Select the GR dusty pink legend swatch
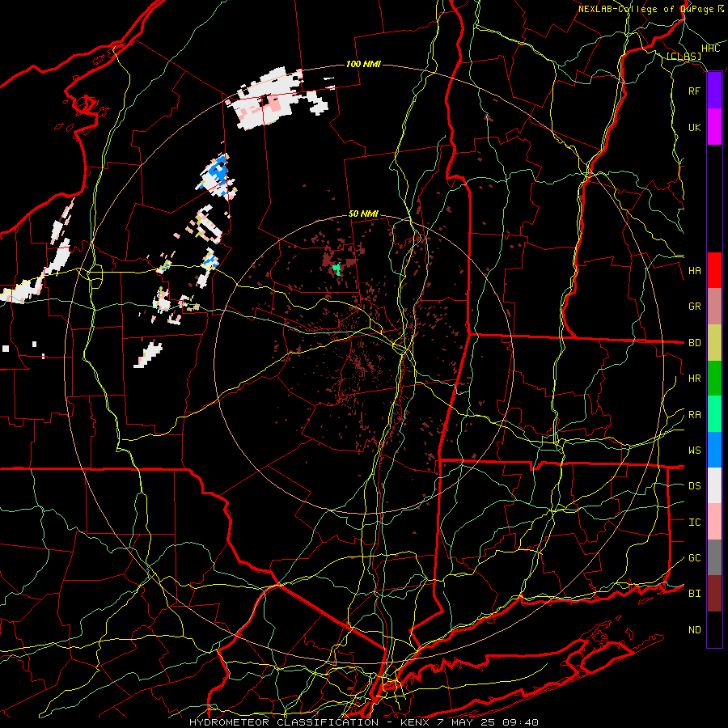 [x=714, y=307]
